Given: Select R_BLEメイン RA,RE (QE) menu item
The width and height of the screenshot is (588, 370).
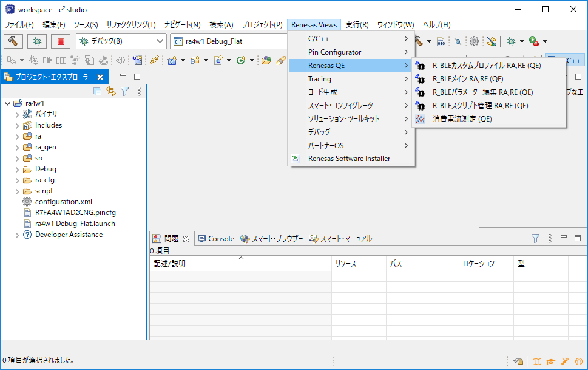Looking at the screenshot, I should coord(467,79).
